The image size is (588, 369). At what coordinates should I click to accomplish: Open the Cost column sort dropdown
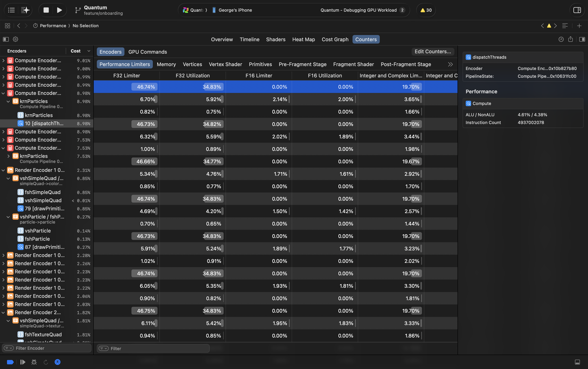point(89,51)
